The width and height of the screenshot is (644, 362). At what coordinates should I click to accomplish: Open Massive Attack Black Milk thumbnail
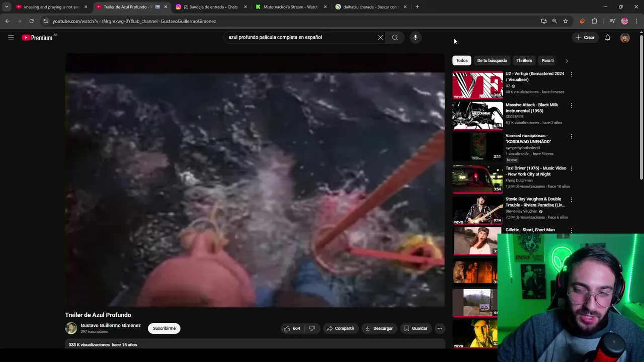[x=477, y=116]
